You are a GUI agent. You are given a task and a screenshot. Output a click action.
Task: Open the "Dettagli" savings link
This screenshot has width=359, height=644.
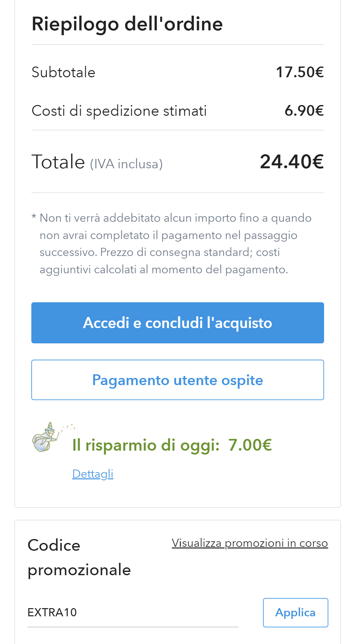pos(93,474)
